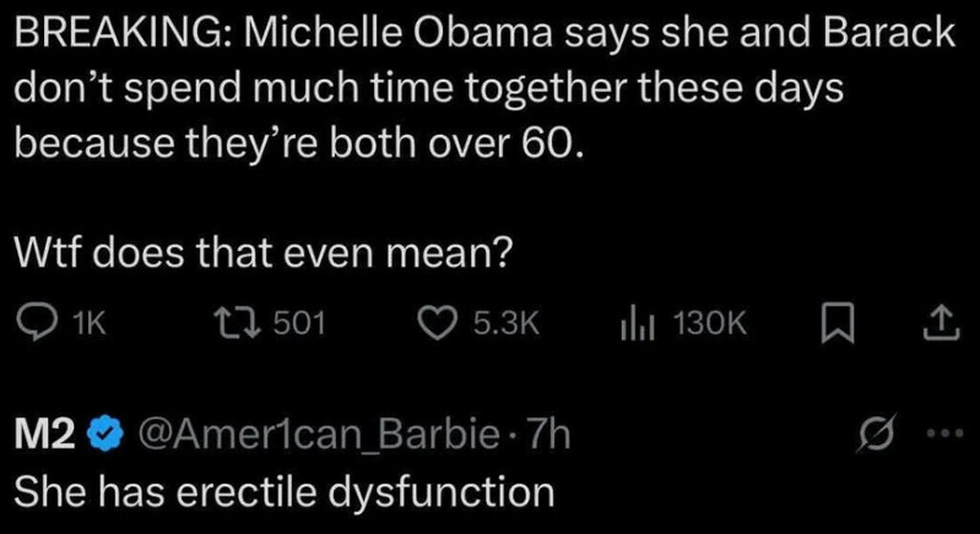This screenshot has width=980, height=534.
Task: Click the Grok slashed-circle icon on M2's reply
Action: 878,433
